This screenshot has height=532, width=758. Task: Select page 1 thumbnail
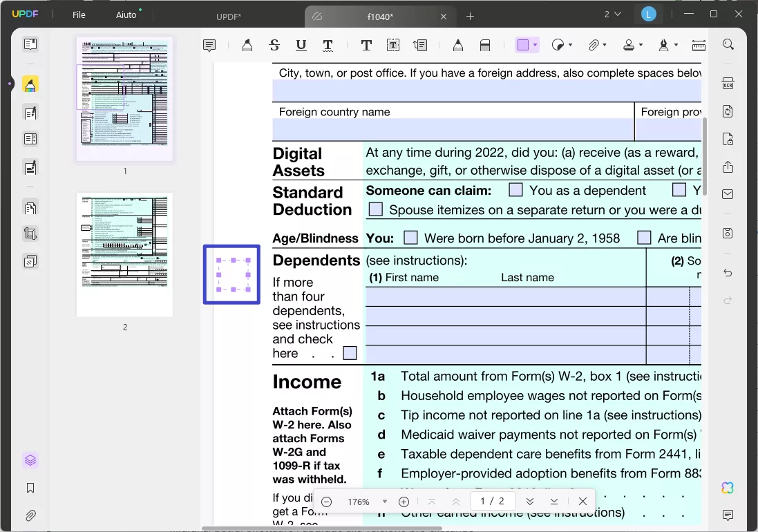click(125, 99)
